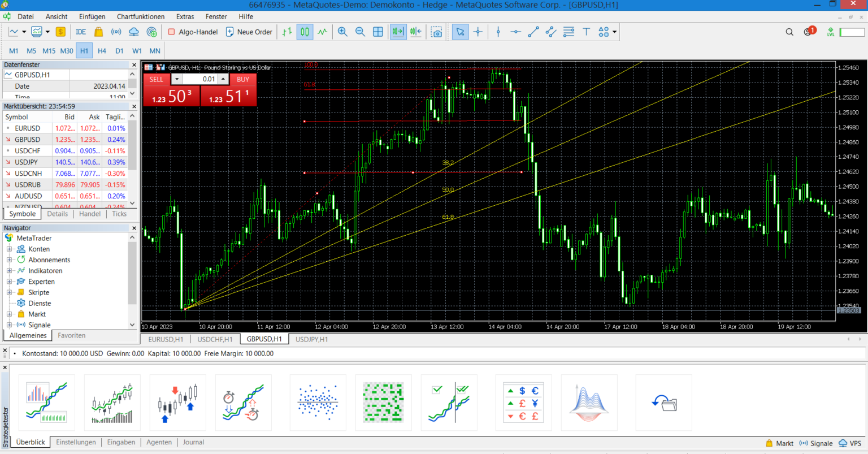The height and width of the screenshot is (454, 868).
Task: Select the crosshair tool
Action: pyautogui.click(x=478, y=32)
